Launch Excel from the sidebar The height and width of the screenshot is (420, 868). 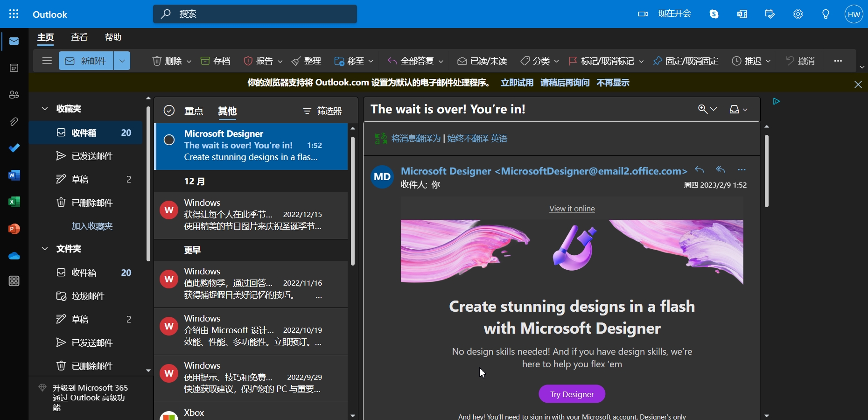click(x=14, y=202)
